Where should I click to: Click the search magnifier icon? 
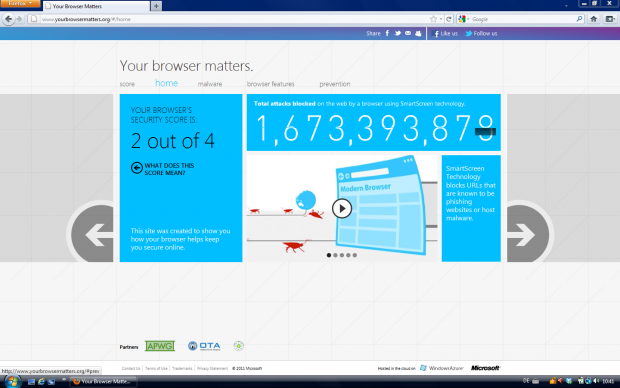coord(579,19)
